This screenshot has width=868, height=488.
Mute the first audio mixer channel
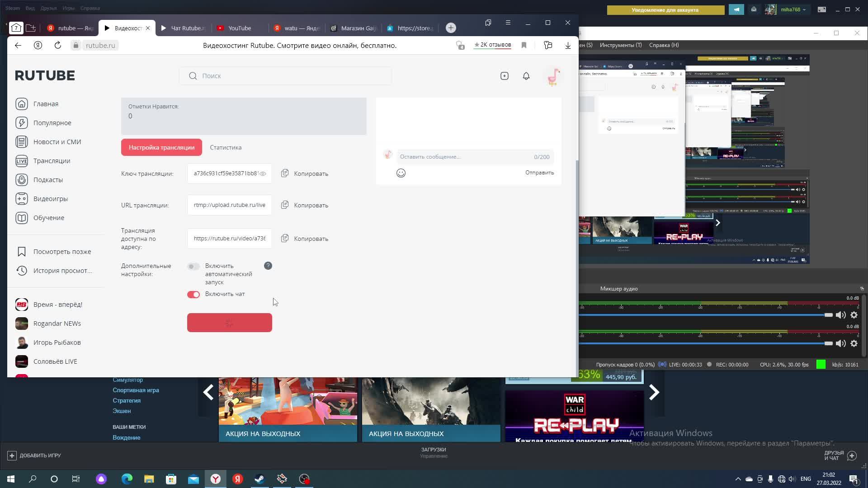pyautogui.click(x=840, y=315)
